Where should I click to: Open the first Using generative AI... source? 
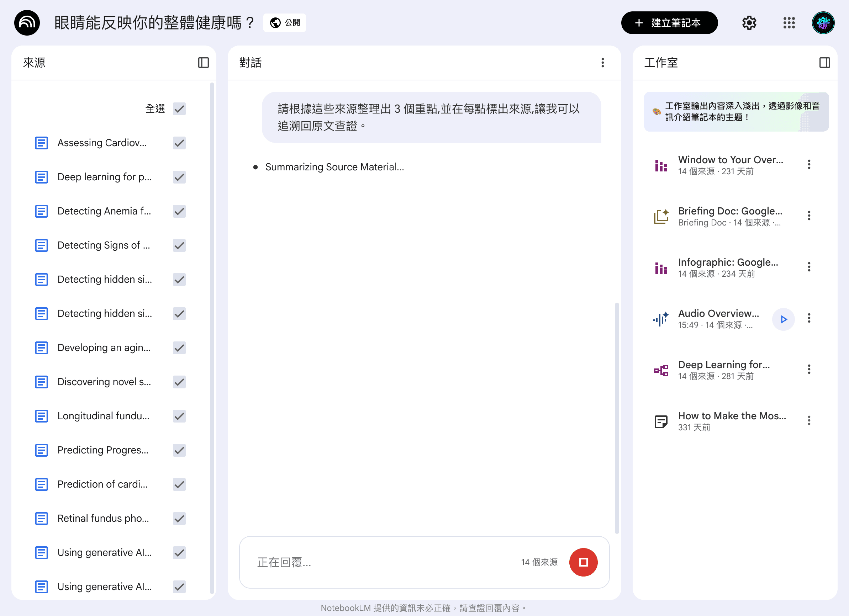pyautogui.click(x=105, y=552)
